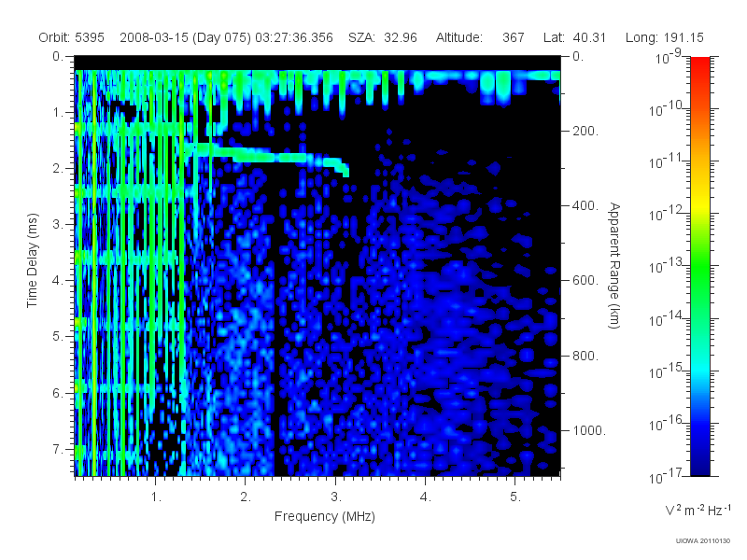The height and width of the screenshot is (560, 747).
Task: Click the 600. Apparent Range tick label
Action: (585, 281)
